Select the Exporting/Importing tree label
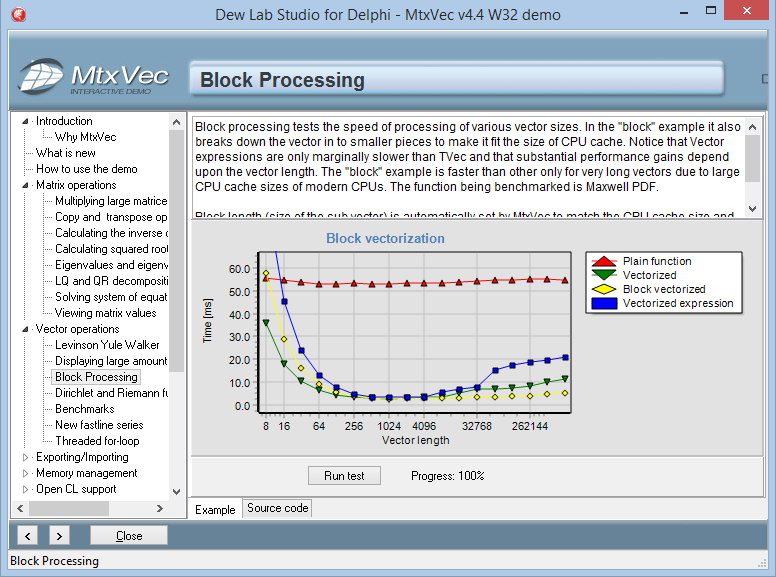The height and width of the screenshot is (577, 776). pos(82,457)
